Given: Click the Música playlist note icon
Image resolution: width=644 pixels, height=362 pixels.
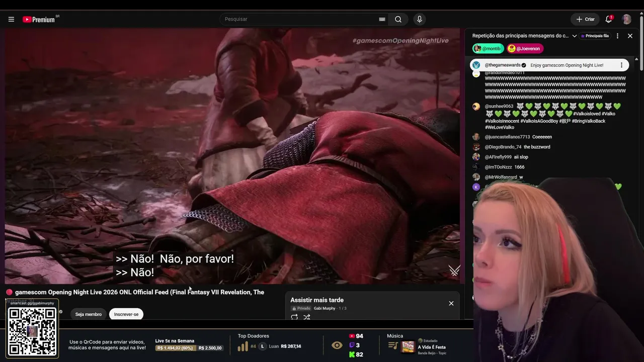Looking at the screenshot, I should [393, 346].
